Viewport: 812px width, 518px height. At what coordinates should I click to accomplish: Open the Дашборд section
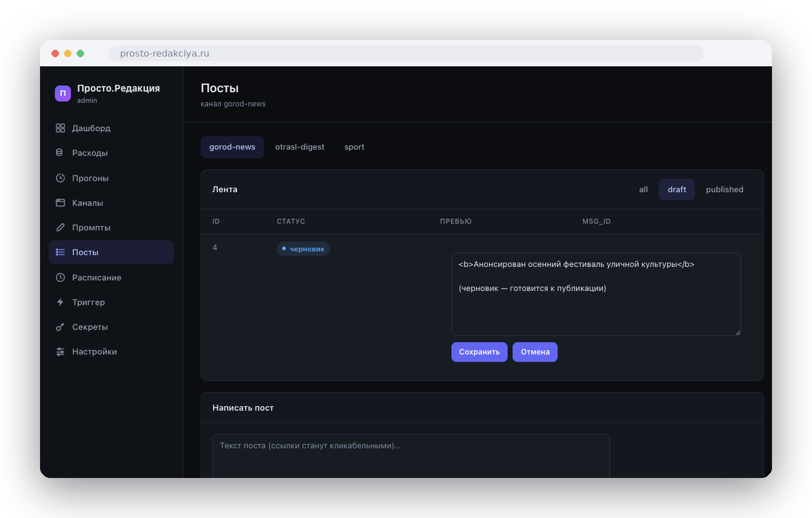(111, 128)
